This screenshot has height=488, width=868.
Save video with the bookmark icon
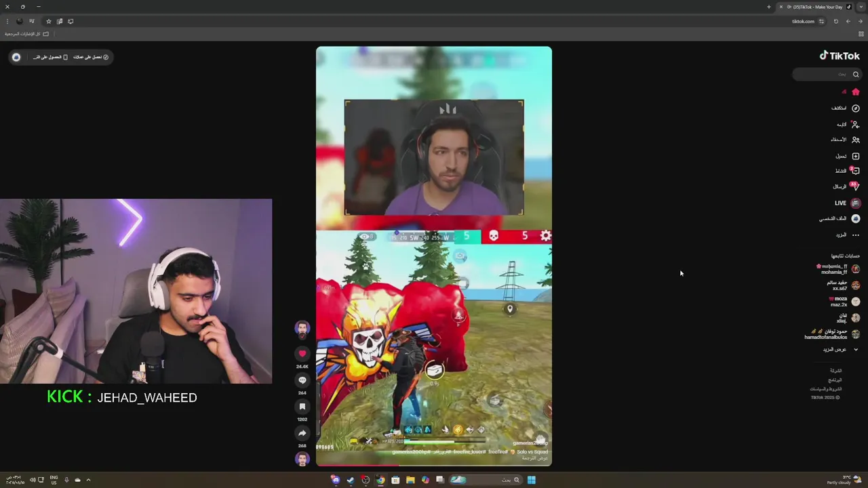(302, 406)
